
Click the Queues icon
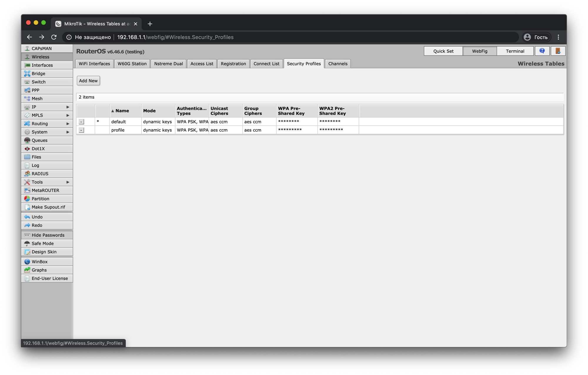pyautogui.click(x=27, y=140)
